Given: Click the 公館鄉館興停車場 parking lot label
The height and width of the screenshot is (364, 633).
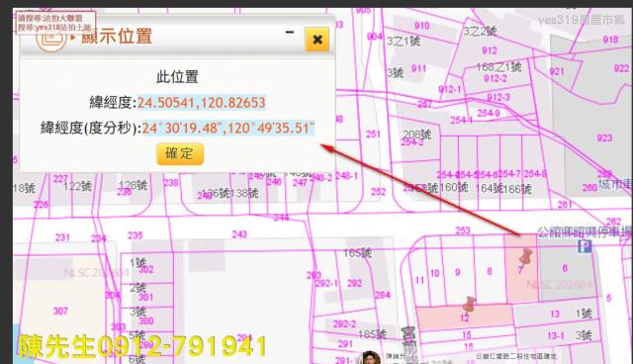Looking at the screenshot, I should point(585,232).
